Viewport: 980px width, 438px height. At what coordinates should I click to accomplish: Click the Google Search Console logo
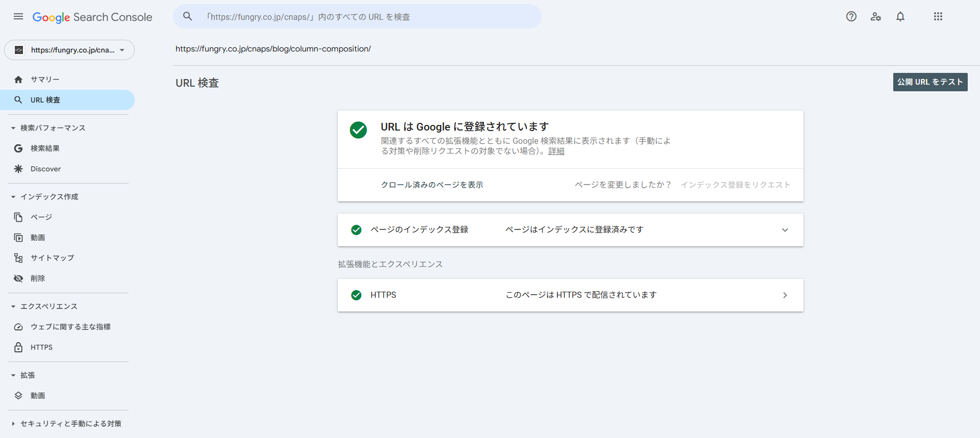click(92, 17)
